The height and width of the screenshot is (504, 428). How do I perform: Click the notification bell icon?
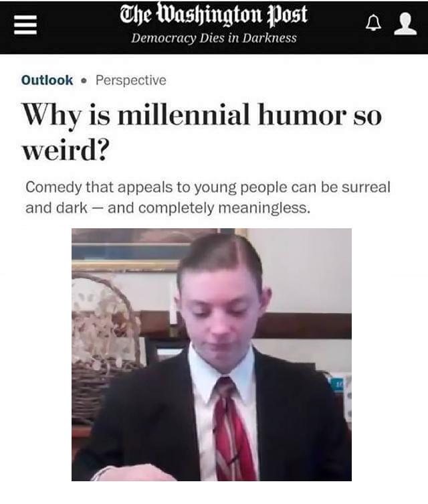(x=373, y=23)
